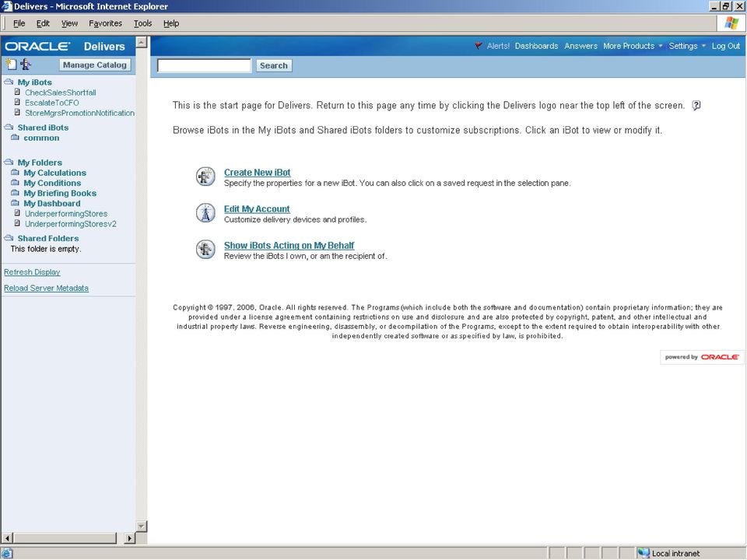This screenshot has width=747, height=560.
Task: Click the Local intranet zone icon in status bar
Action: (644, 553)
